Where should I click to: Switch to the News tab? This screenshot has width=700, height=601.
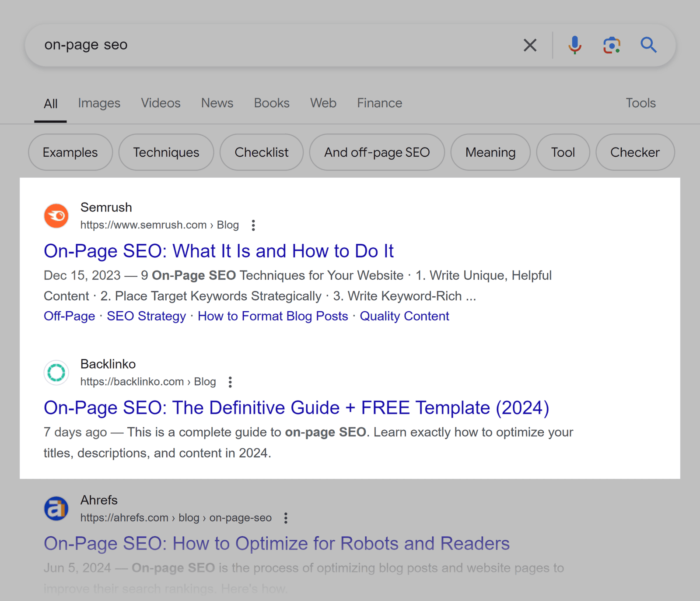point(217,103)
